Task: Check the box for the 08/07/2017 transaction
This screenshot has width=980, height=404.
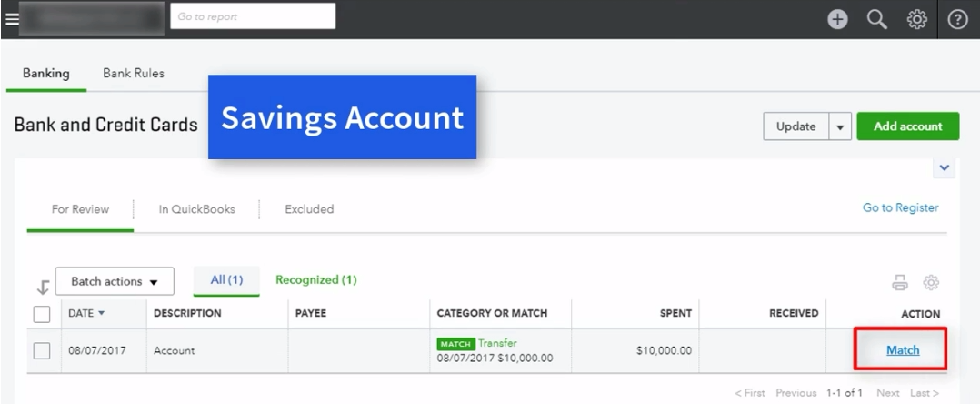Action: point(42,351)
